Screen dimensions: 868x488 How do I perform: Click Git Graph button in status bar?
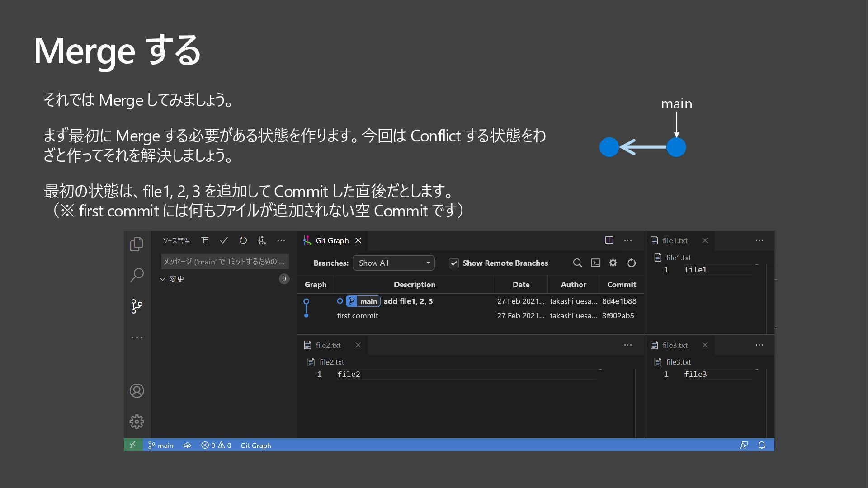click(255, 446)
